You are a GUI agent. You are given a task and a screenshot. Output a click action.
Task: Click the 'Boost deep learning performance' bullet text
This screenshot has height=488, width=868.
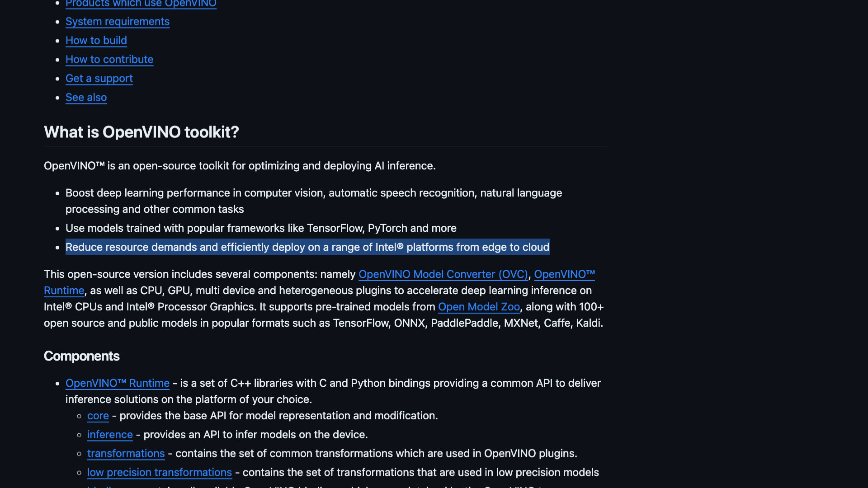tap(314, 193)
